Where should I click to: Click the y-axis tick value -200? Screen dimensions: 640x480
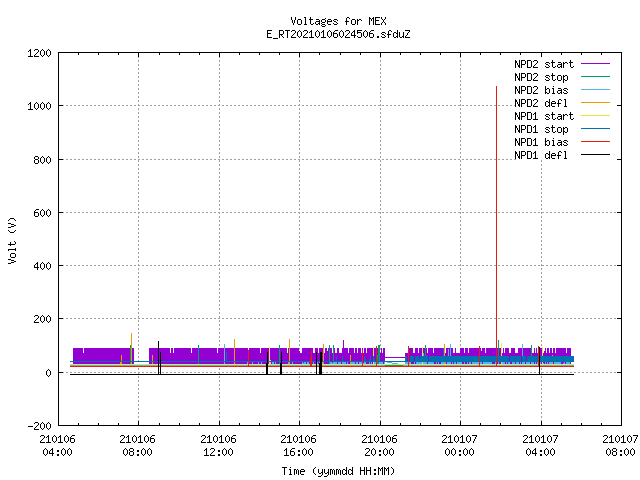click(x=39, y=426)
